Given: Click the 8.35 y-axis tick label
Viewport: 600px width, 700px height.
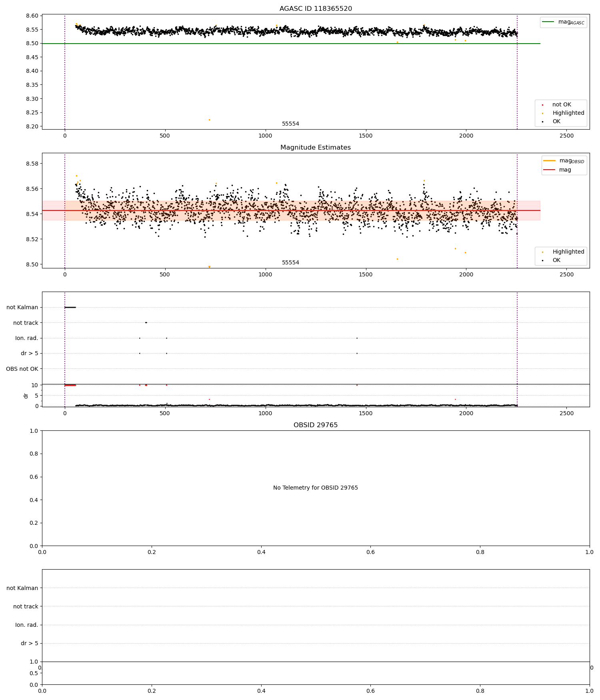Looking at the screenshot, I should pos(32,85).
